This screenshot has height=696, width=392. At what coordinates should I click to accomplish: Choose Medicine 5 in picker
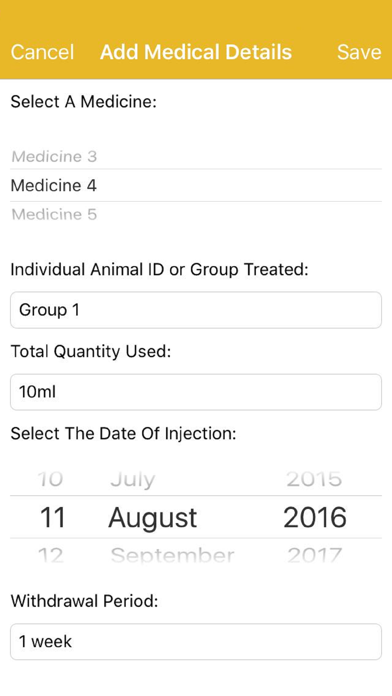(x=54, y=214)
